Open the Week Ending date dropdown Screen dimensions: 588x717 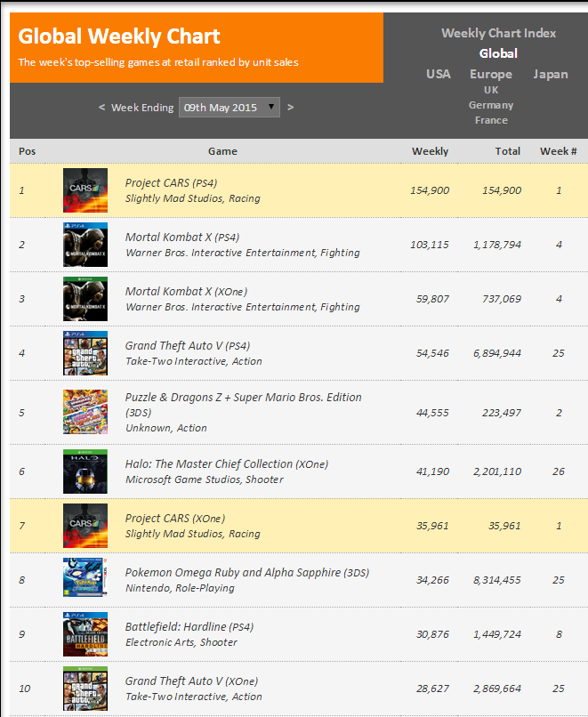point(230,108)
